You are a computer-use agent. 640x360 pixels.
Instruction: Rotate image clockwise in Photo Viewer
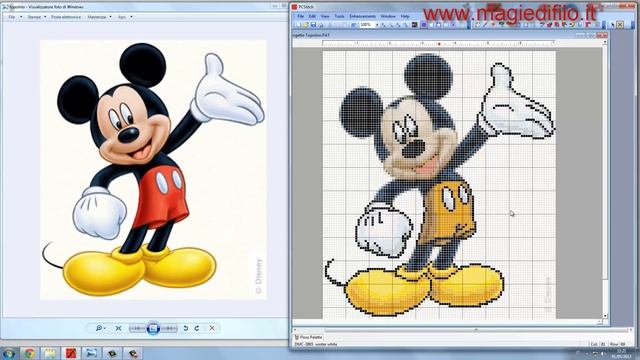(x=197, y=328)
